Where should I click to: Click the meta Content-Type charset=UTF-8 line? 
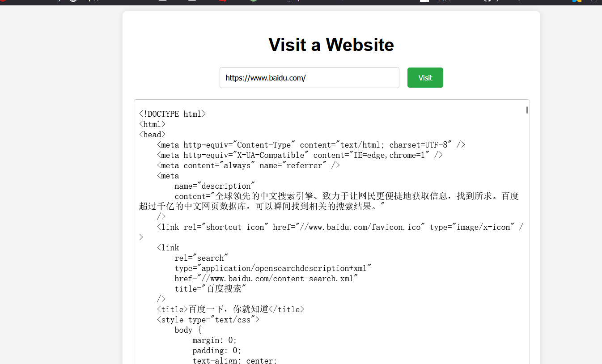click(x=311, y=145)
